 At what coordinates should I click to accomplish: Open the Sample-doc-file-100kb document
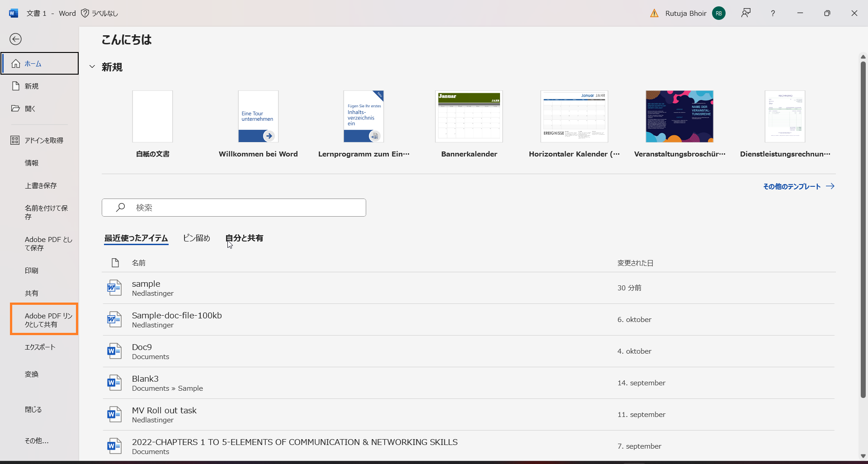click(468, 319)
